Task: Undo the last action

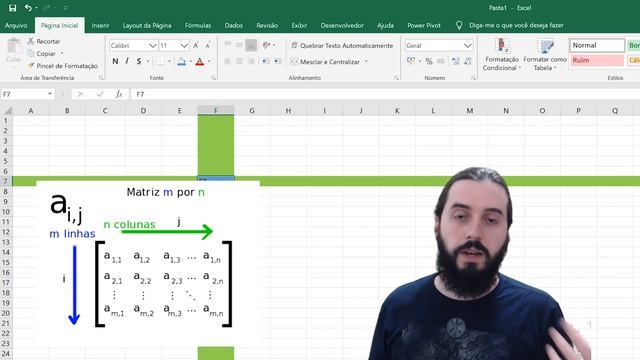Action: 28,8
